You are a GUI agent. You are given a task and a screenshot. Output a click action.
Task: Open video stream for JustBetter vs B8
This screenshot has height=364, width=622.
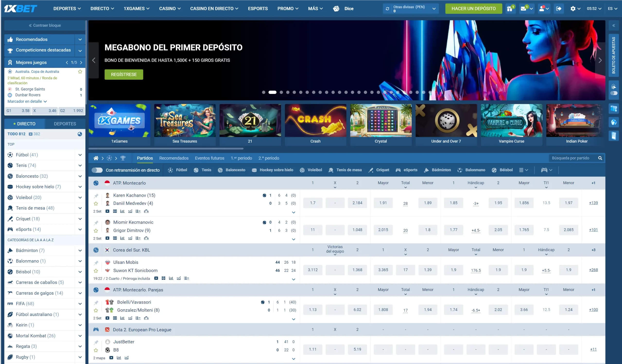tap(111, 358)
